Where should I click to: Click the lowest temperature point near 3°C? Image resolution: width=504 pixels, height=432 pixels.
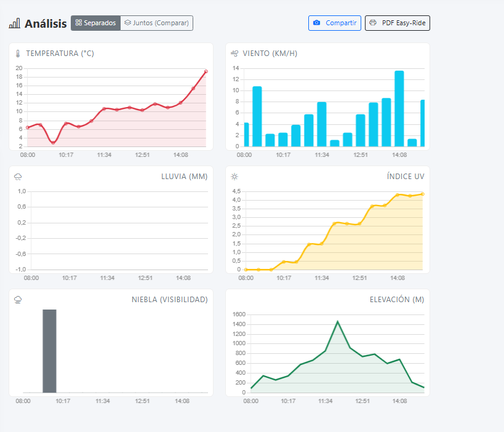(x=53, y=142)
